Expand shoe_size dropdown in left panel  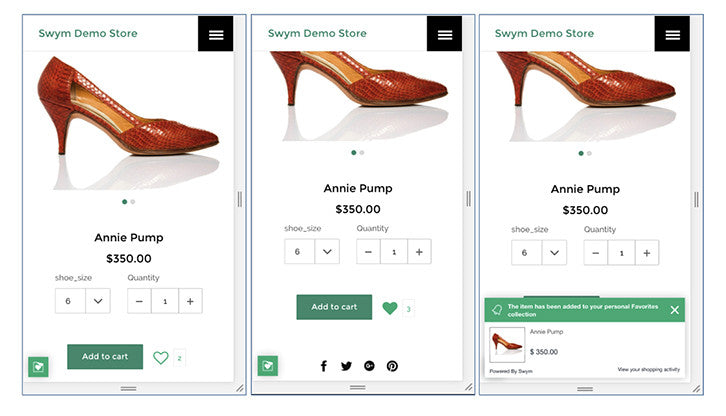point(83,301)
